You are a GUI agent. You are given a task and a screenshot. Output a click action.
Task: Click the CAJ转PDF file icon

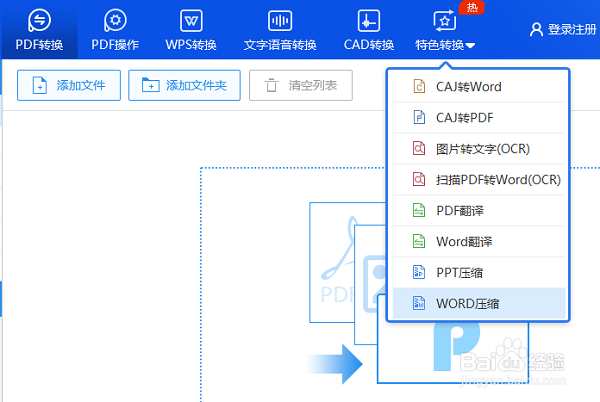419,117
